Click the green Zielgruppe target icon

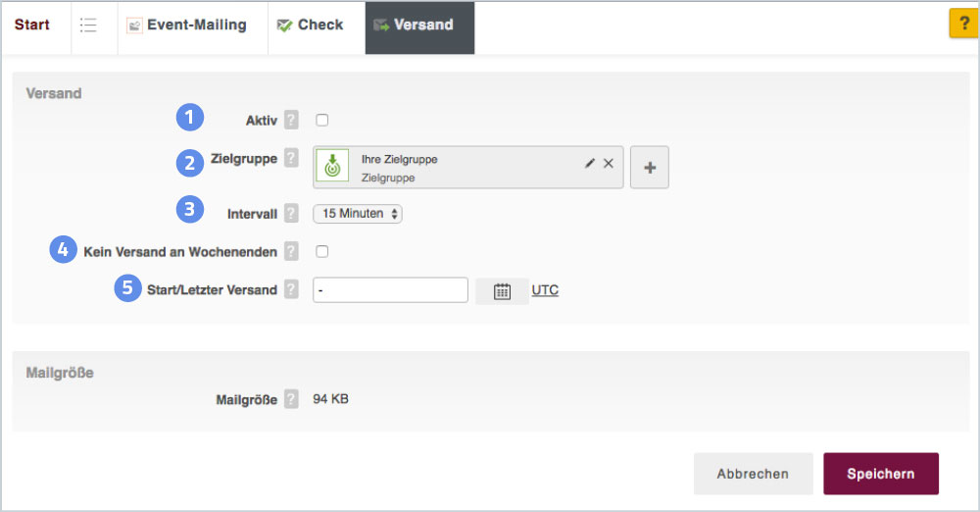coord(332,167)
